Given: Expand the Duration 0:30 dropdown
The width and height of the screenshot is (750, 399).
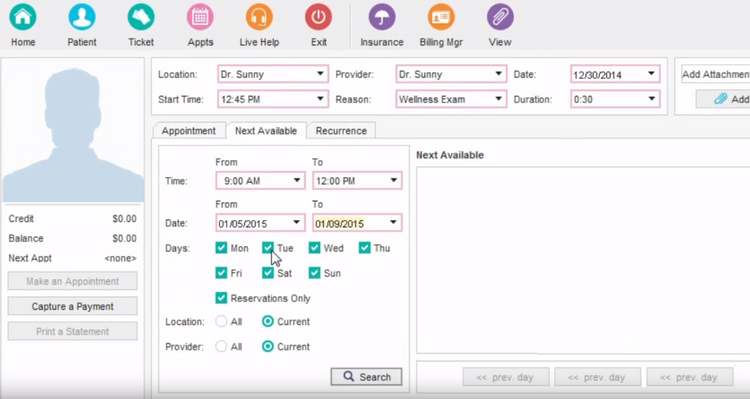Looking at the screenshot, I should (615, 99).
